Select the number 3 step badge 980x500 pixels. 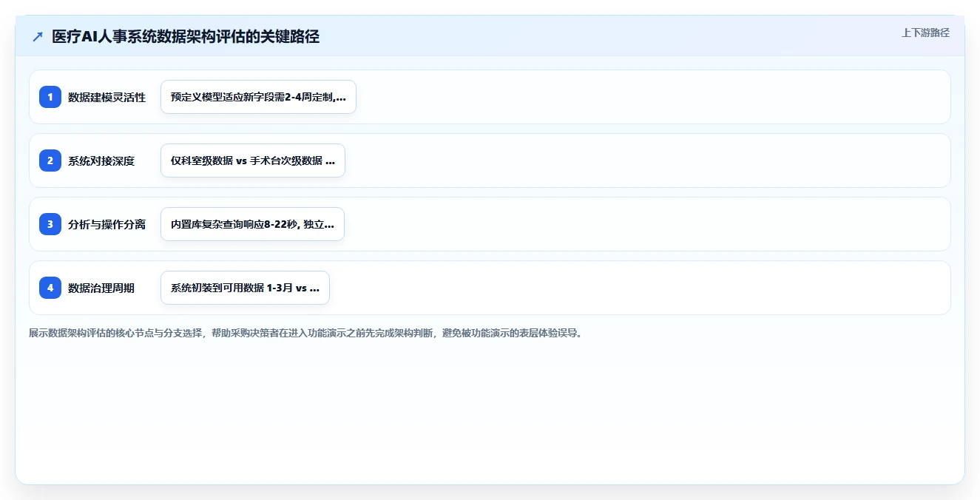pos(50,224)
